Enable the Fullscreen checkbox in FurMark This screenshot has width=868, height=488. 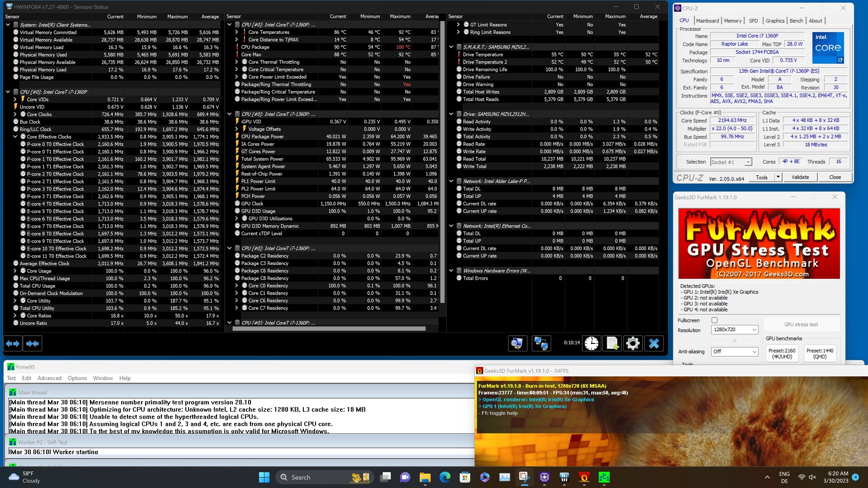[x=715, y=320]
